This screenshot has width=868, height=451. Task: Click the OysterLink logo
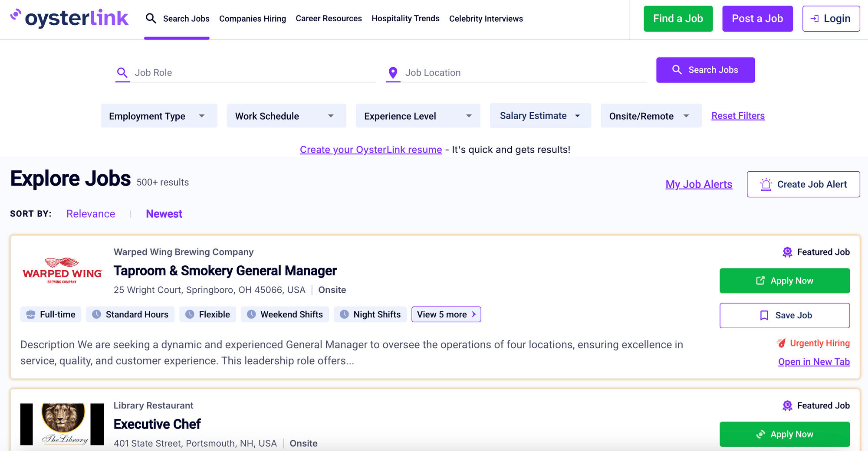pyautogui.click(x=69, y=18)
